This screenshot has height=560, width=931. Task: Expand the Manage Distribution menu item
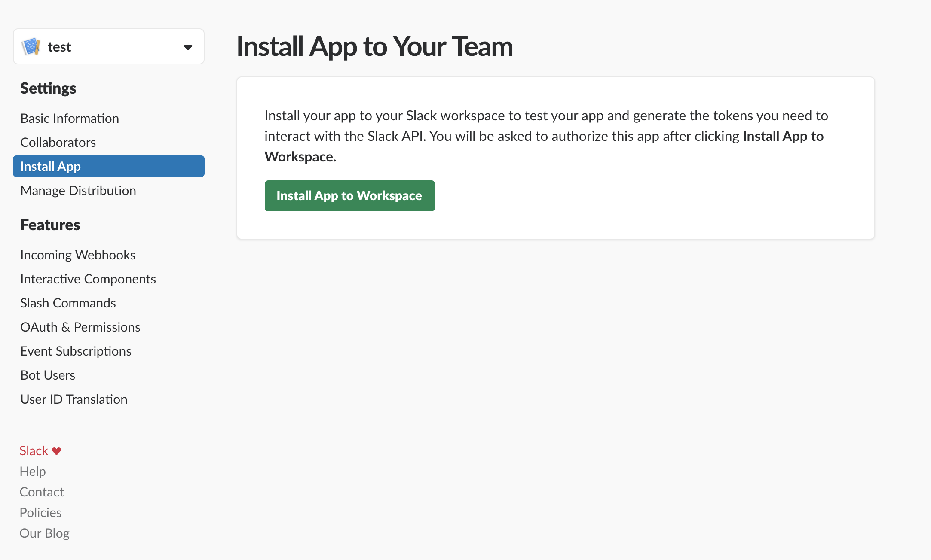[x=77, y=190]
